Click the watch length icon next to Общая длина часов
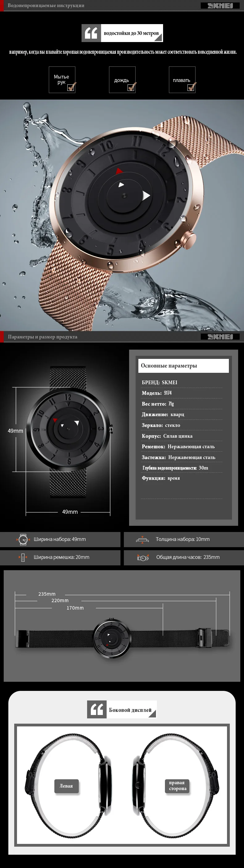 pos(143,558)
